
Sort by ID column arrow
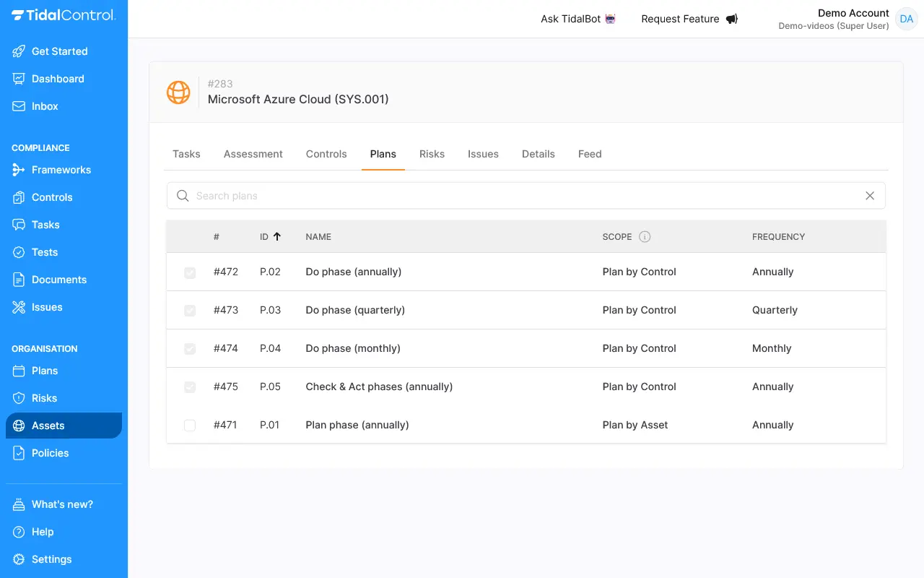coord(276,237)
